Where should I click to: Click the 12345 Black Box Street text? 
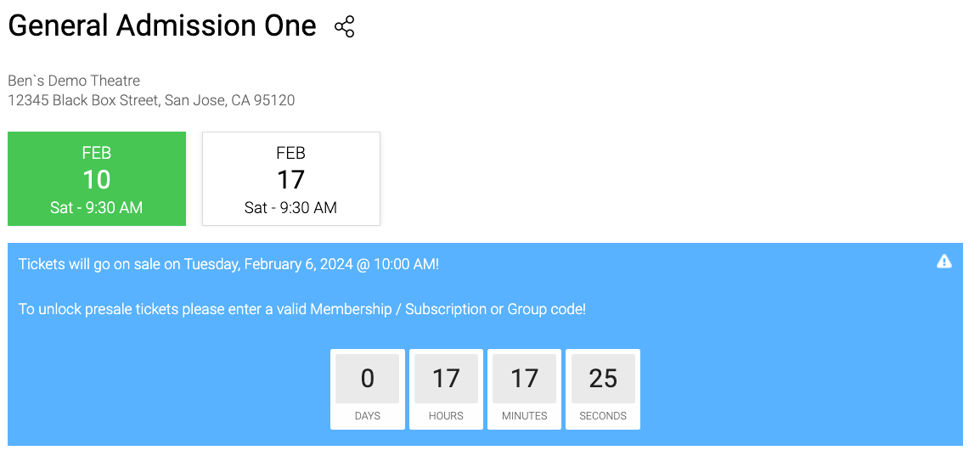click(83, 100)
